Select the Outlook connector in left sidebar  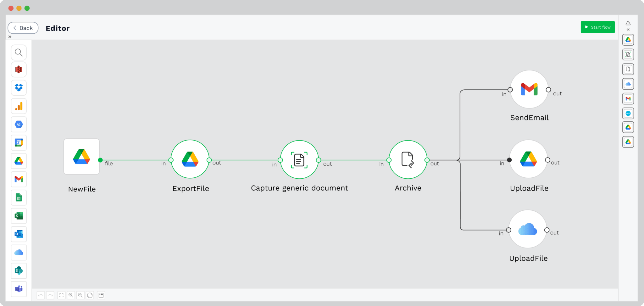(19, 234)
